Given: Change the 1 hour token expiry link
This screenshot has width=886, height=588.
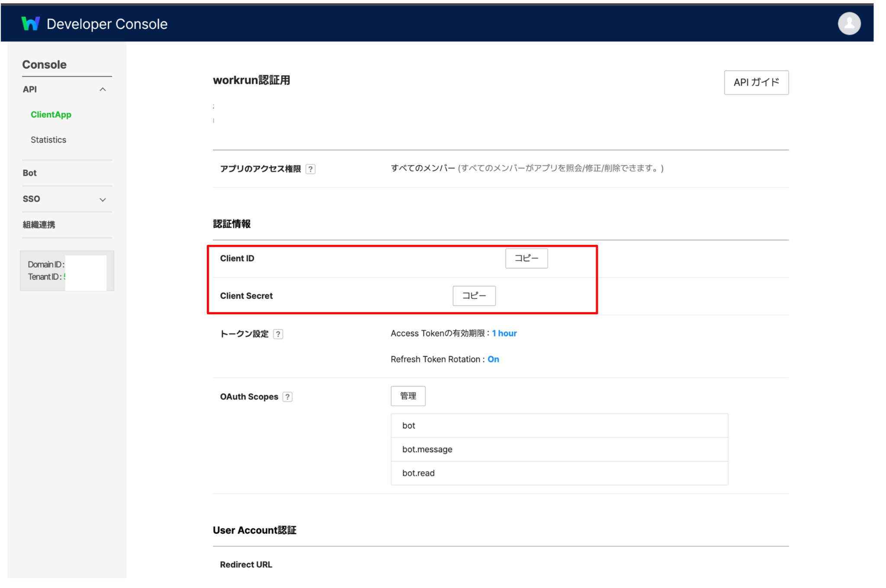Looking at the screenshot, I should pos(504,334).
